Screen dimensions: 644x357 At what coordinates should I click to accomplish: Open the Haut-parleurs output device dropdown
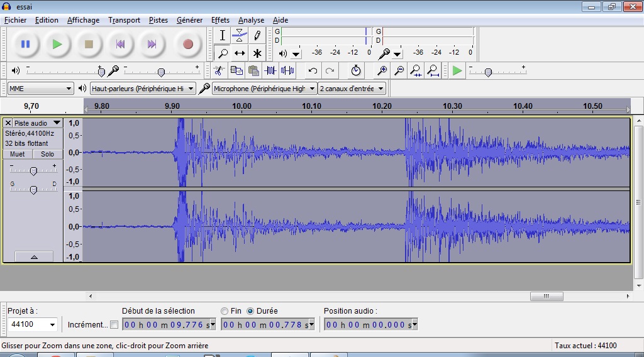point(143,88)
